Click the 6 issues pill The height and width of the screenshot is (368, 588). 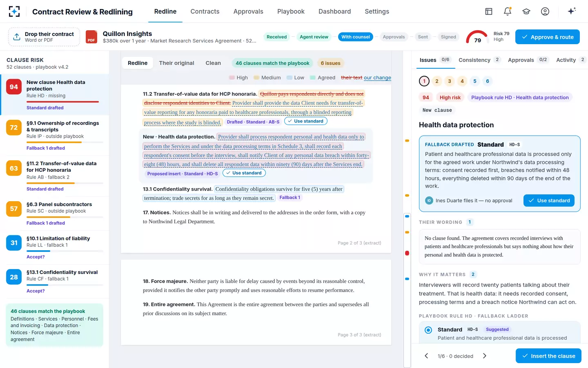(x=330, y=63)
